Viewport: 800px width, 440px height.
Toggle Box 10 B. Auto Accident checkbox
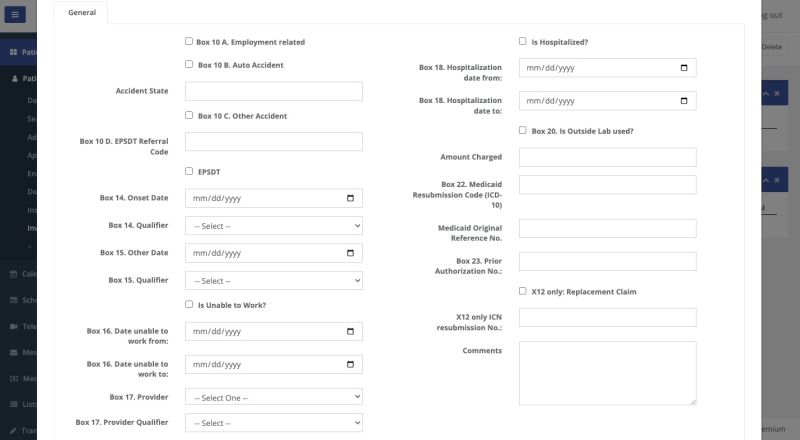tap(189, 64)
